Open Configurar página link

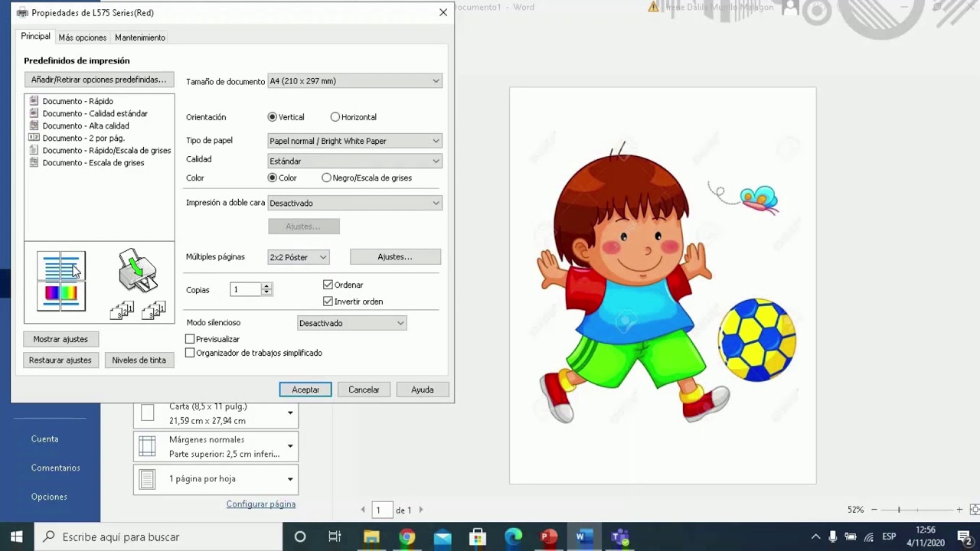point(261,504)
